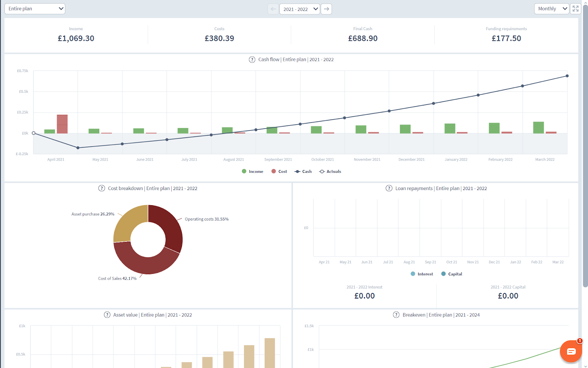This screenshot has height=368, width=588.
Task: Go to next year with right arrow
Action: tap(326, 9)
